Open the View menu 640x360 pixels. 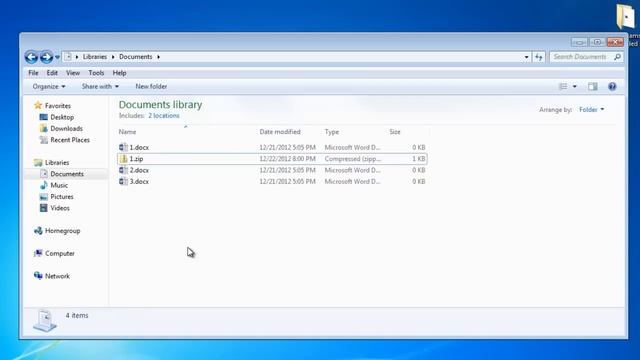tap(73, 73)
